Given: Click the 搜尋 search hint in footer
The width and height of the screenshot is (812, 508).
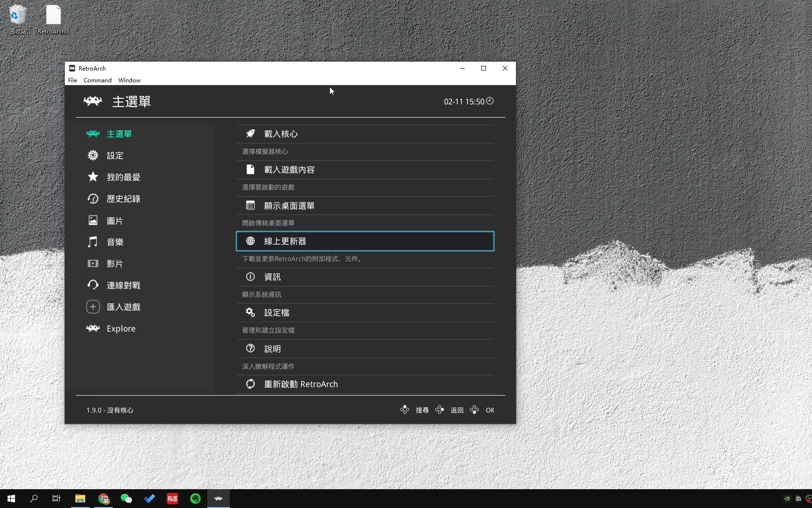Looking at the screenshot, I should coord(422,410).
